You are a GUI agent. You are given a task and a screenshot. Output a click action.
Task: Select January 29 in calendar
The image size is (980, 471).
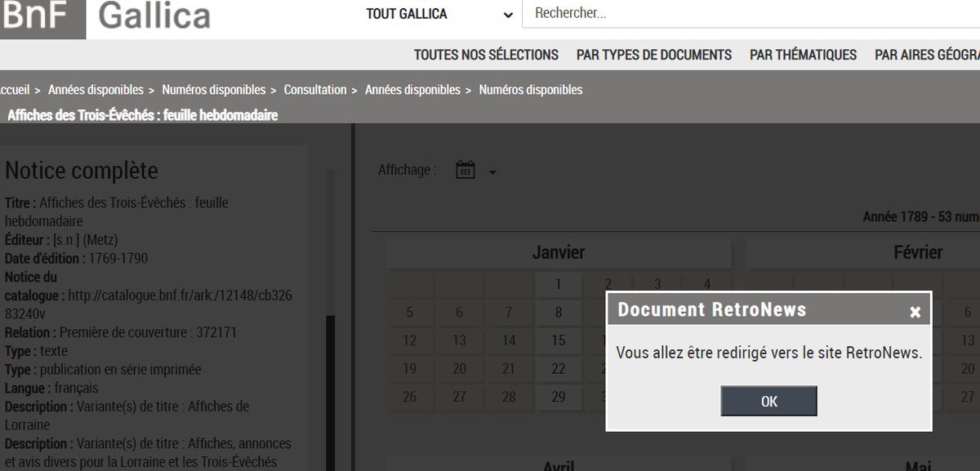[559, 397]
